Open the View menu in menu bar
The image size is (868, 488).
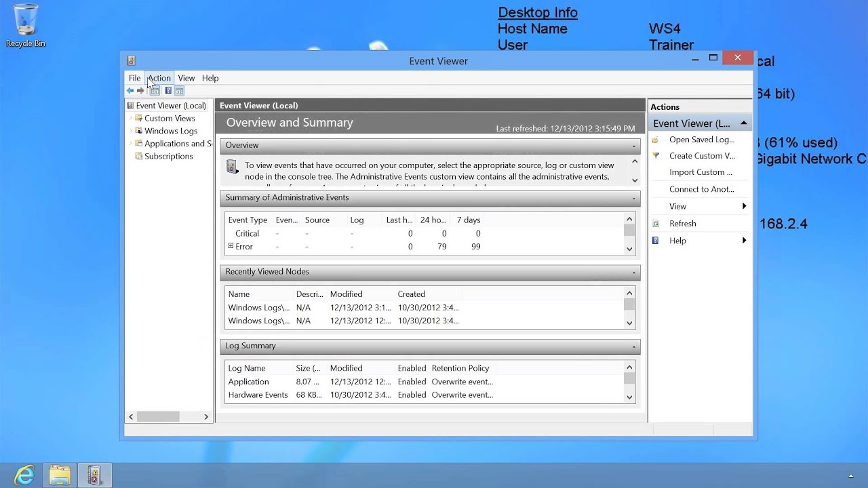pyautogui.click(x=186, y=78)
